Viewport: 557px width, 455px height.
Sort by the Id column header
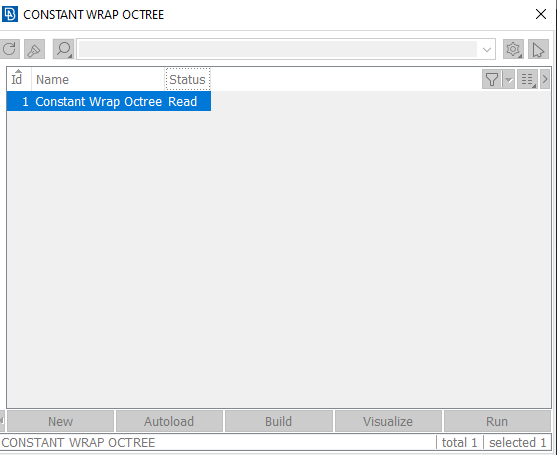point(17,79)
